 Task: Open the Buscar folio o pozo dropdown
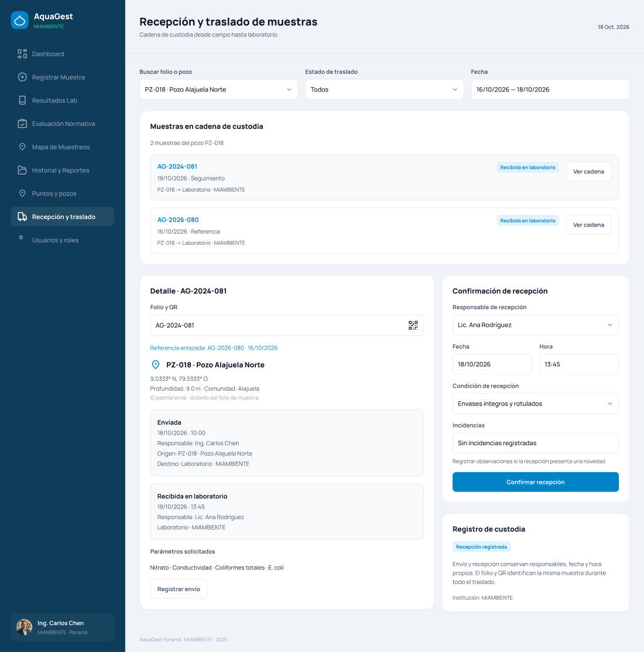pyautogui.click(x=218, y=90)
